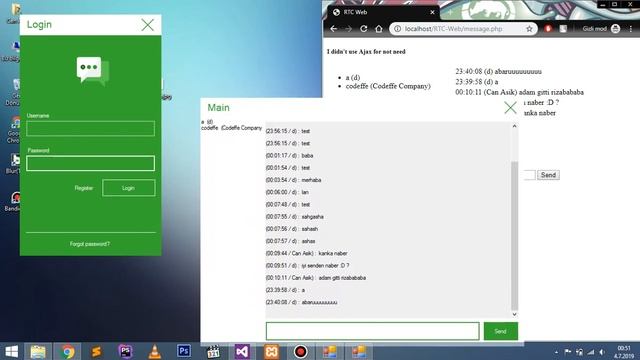
Task: Click the localhost address bar
Action: click(x=463, y=29)
